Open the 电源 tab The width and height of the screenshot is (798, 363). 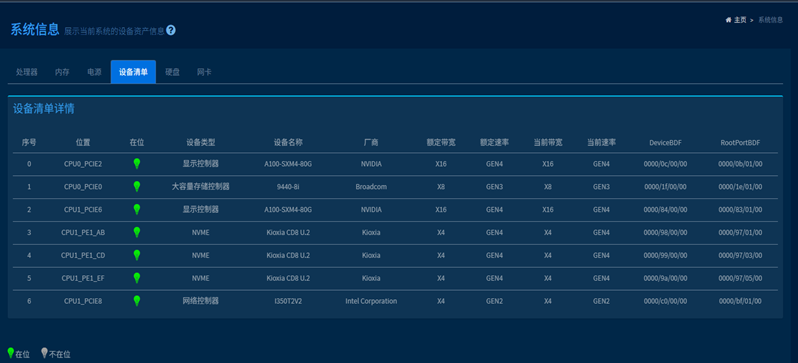pos(94,72)
